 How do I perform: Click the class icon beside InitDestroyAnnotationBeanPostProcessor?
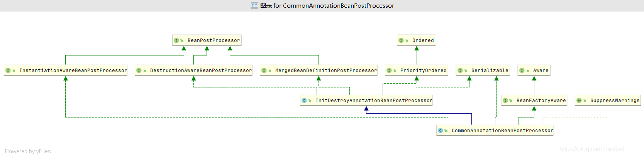(304, 101)
